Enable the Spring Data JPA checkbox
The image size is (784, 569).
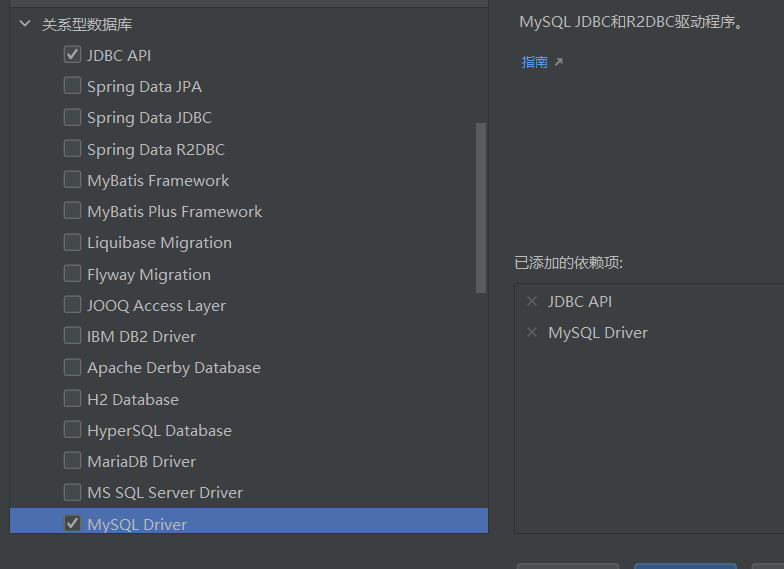coord(72,86)
